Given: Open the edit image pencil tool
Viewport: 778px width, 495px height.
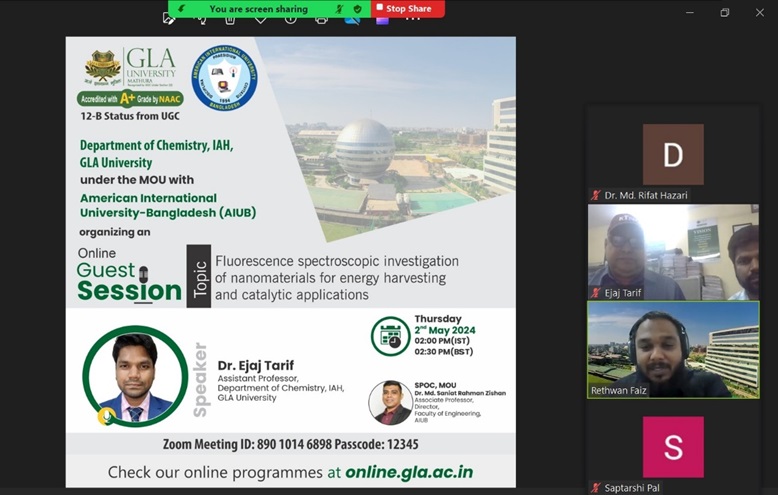Looking at the screenshot, I should click(x=170, y=18).
